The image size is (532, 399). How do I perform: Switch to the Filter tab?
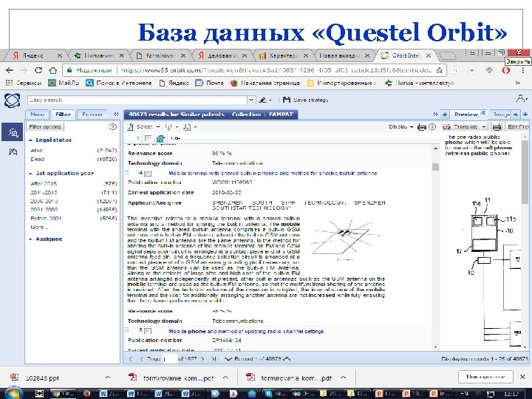pos(63,115)
